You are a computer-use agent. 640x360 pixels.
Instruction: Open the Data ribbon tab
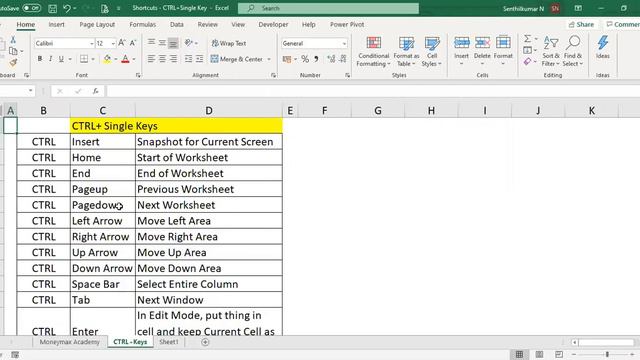click(x=177, y=24)
